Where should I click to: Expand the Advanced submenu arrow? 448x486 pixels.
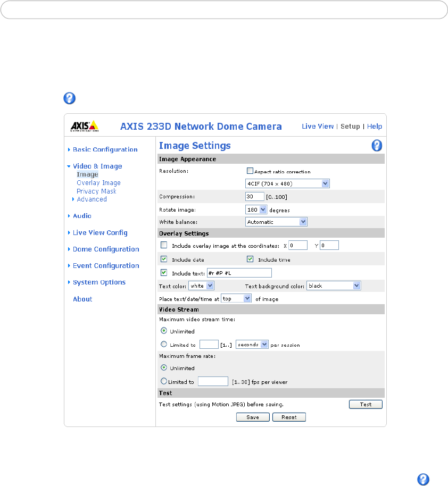[73, 199]
